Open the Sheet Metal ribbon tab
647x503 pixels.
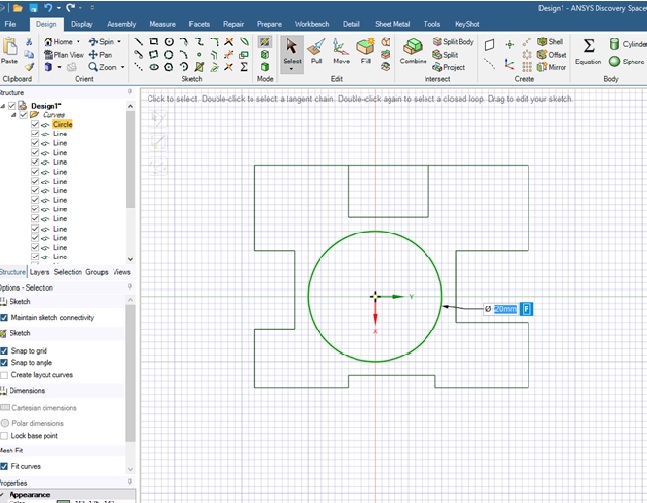391,23
